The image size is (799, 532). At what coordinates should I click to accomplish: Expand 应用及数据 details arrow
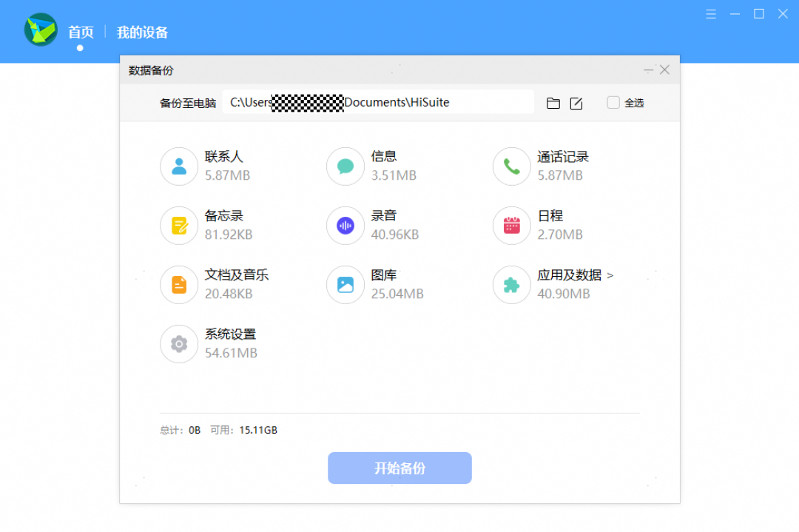click(610, 276)
